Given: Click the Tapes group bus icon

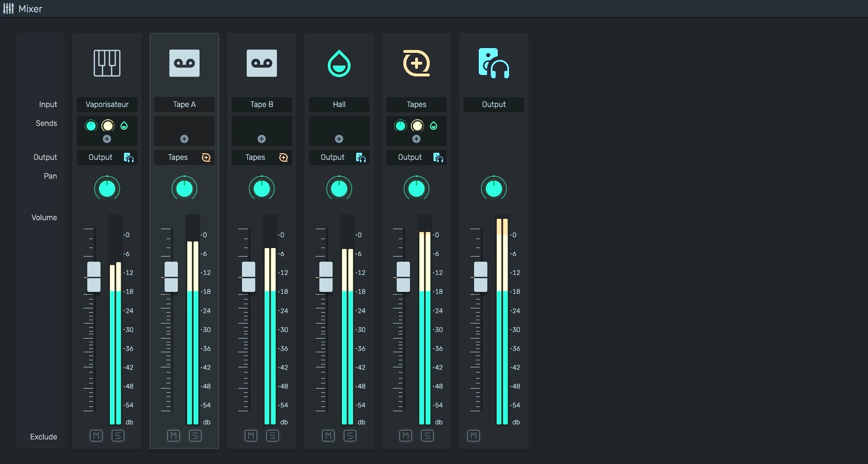Looking at the screenshot, I should coord(417,63).
